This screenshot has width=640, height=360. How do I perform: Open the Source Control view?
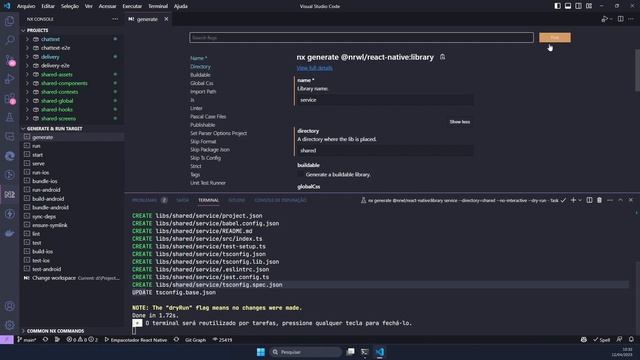click(x=9, y=60)
